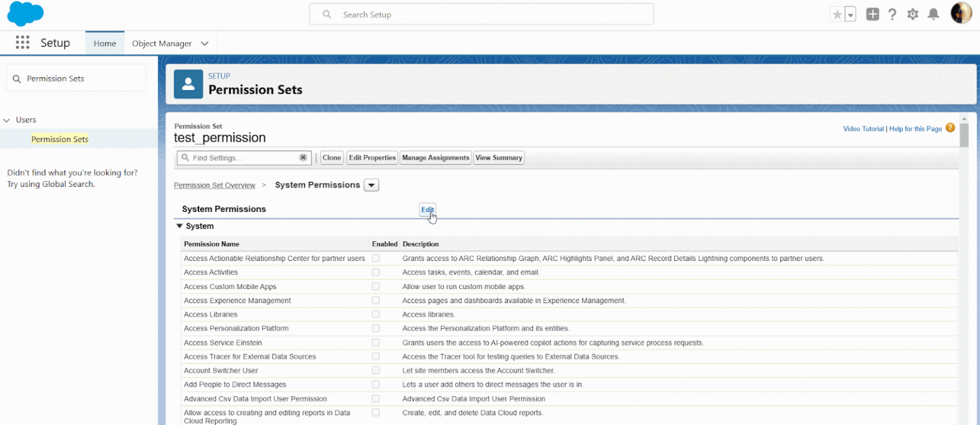Check the Account Switcher User checkbox

(376, 370)
